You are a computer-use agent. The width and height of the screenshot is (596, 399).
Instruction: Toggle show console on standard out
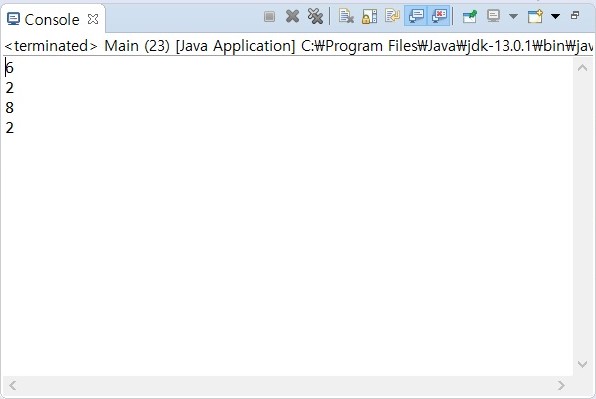[x=416, y=16]
